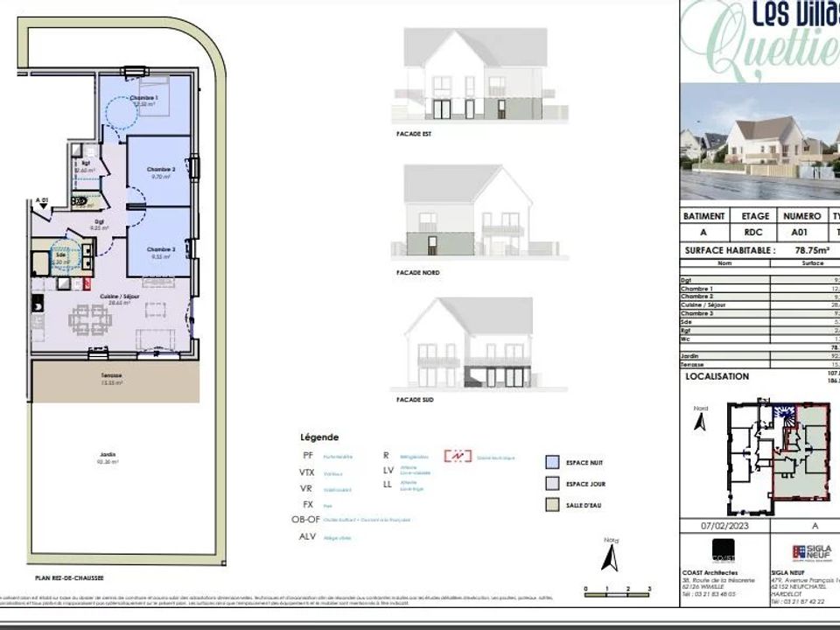
Task: Click the 'Légende' heading
Action: 319,437
